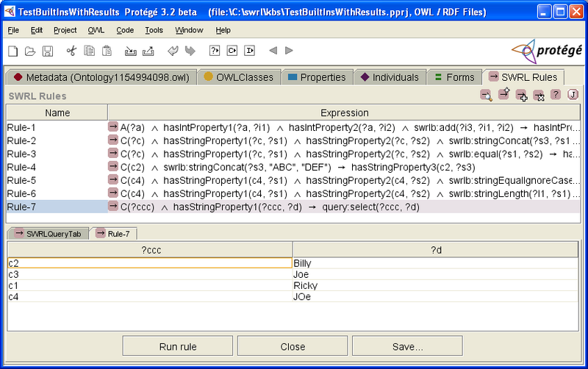Click the protégé logo
The height and width of the screenshot is (369, 588).
click(x=546, y=51)
